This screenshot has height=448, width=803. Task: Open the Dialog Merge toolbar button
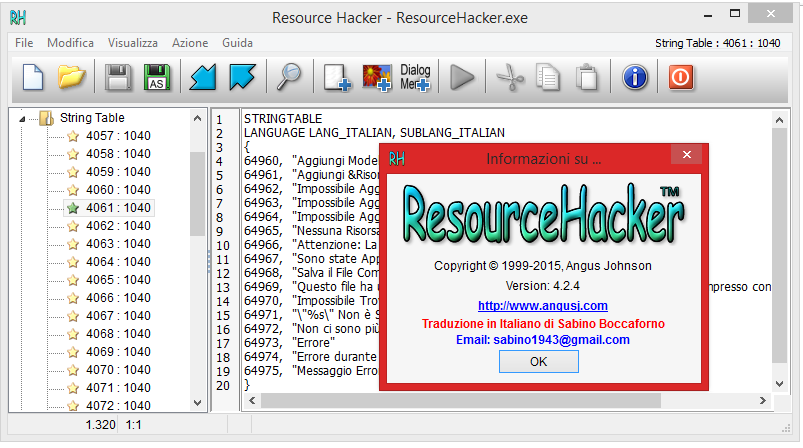tap(415, 78)
